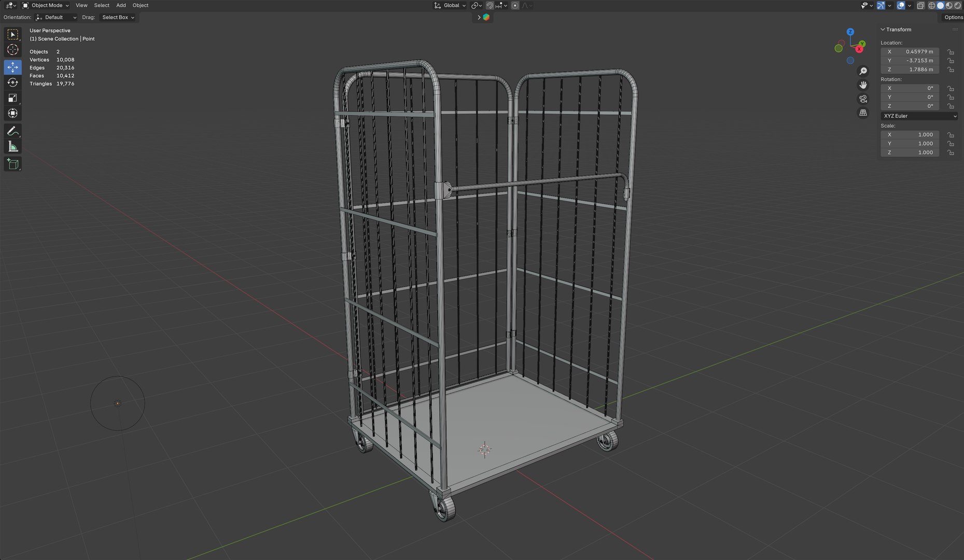Choose the Measure tool

pos(13,147)
